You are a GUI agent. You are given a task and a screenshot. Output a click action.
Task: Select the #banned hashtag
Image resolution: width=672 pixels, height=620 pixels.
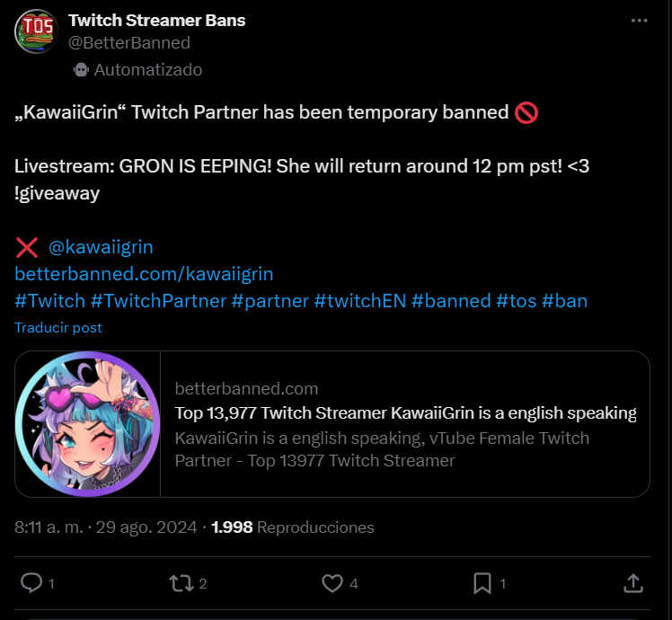(x=451, y=301)
